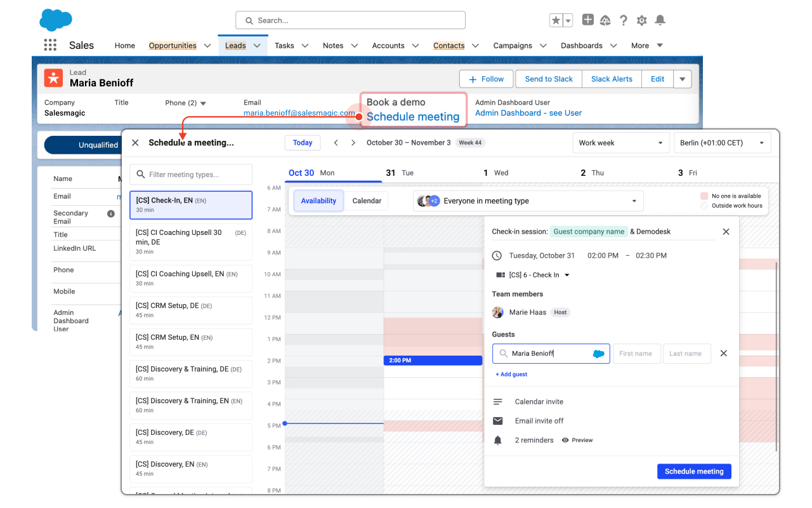Open Everyone in meeting type dropdown
The height and width of the screenshot is (508, 812).
click(x=528, y=201)
